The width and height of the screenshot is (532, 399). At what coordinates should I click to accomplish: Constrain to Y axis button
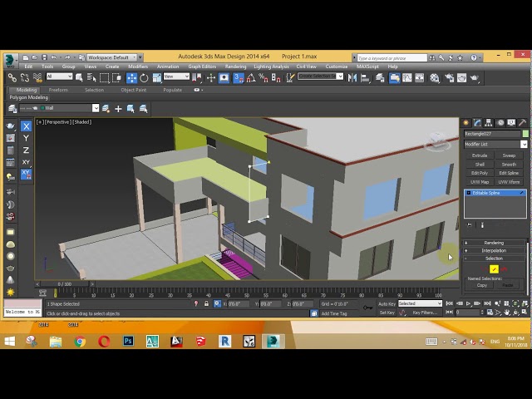[x=26, y=138]
